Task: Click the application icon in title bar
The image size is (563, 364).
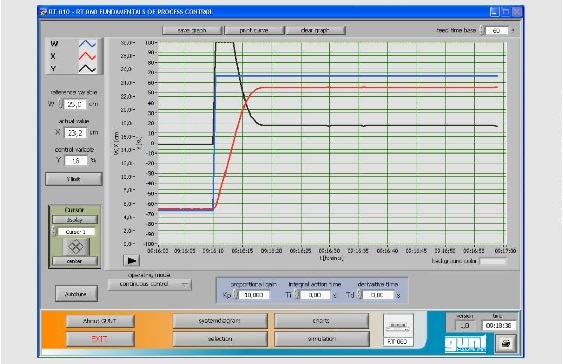Action: [44, 12]
